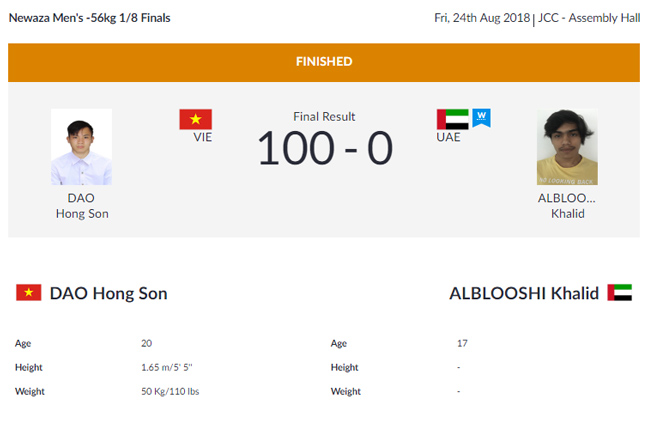Click the UAE flag in the scoreboard
The height and width of the screenshot is (426, 660).
[x=452, y=119]
